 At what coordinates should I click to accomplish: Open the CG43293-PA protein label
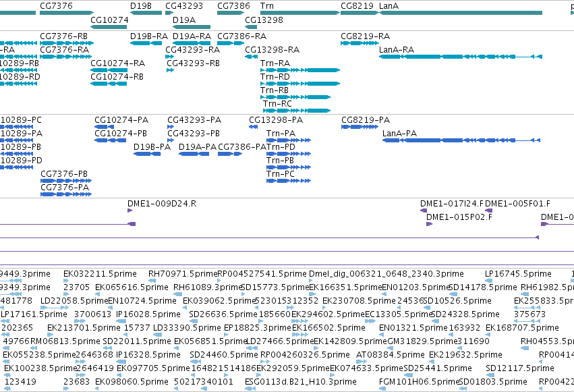194,119
